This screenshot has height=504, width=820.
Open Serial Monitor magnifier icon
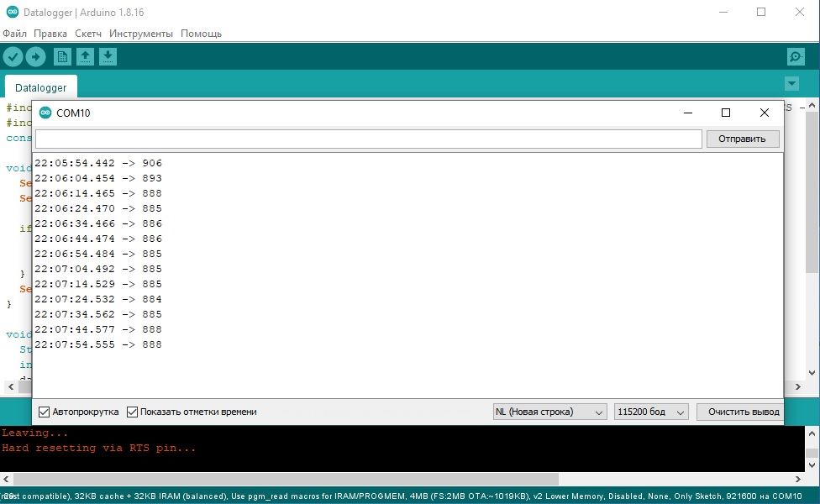click(x=795, y=56)
